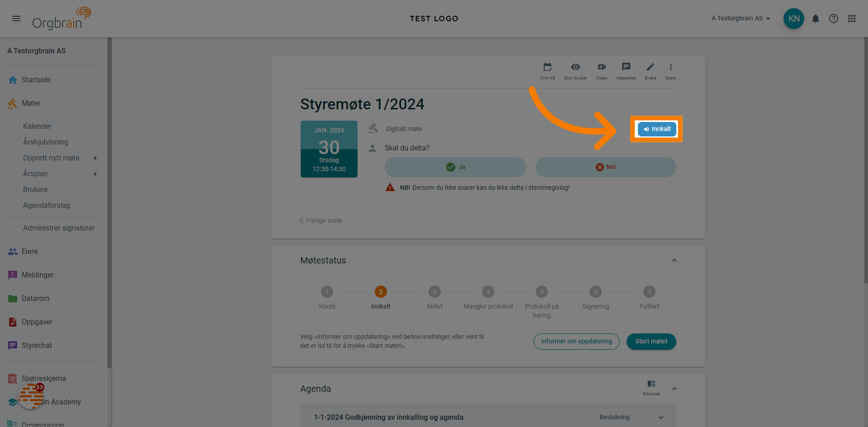Open the apps grid icon
868x427 pixels.
tap(851, 19)
